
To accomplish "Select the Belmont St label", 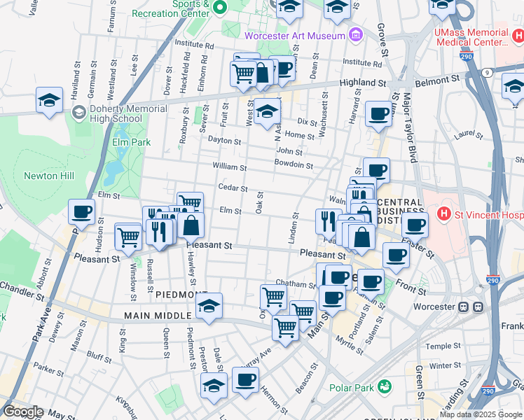I will coord(437,80).
